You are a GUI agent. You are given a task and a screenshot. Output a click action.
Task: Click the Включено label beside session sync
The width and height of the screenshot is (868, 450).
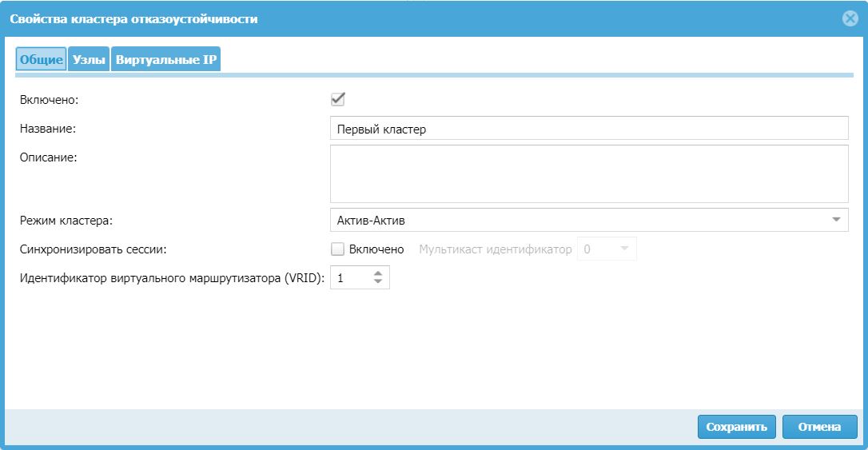pyautogui.click(x=376, y=249)
